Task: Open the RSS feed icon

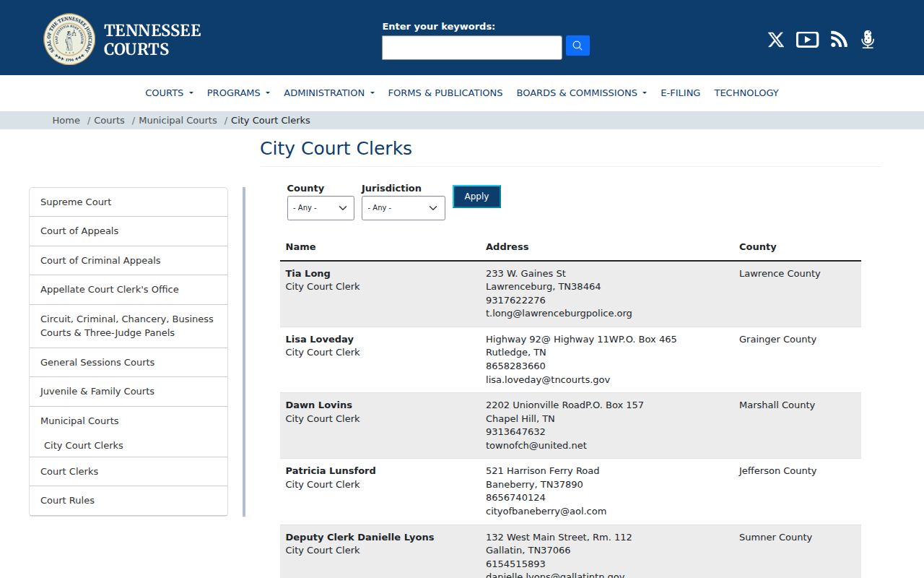Action: coord(839,40)
